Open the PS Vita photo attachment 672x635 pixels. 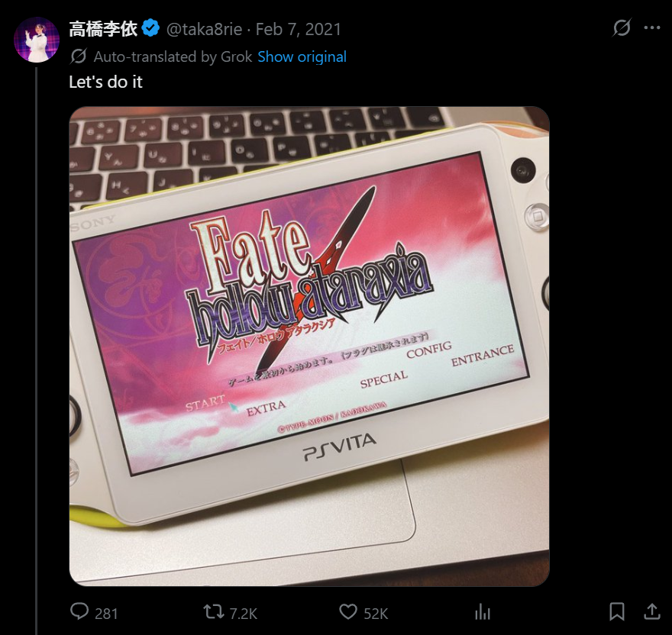coord(309,347)
